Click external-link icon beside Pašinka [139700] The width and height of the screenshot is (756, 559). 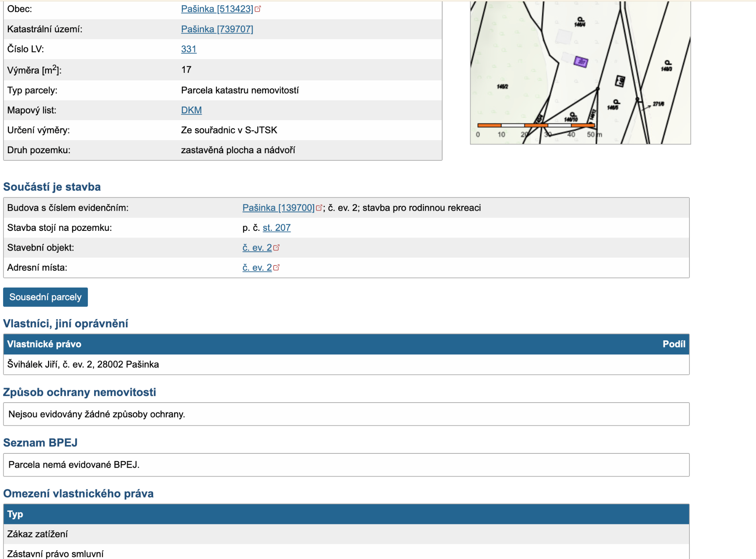pyautogui.click(x=319, y=208)
